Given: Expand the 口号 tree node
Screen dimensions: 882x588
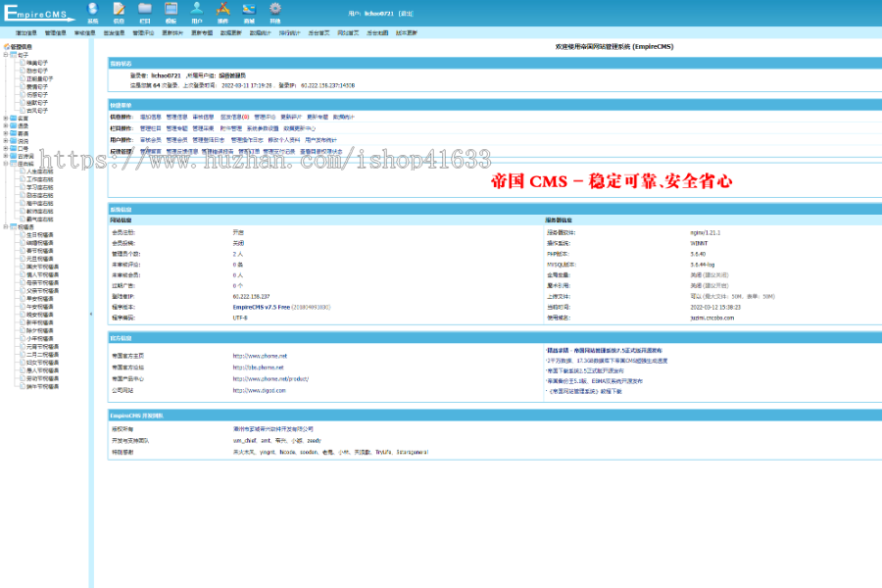Looking at the screenshot, I should tap(6, 149).
